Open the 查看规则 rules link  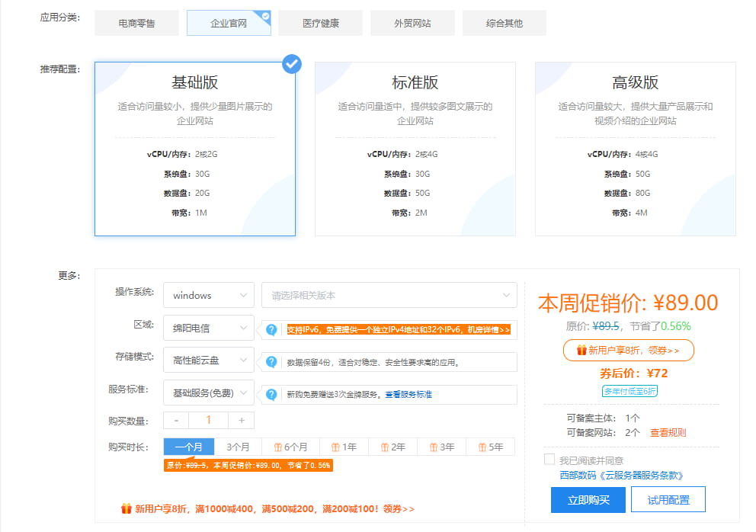pyautogui.click(x=670, y=431)
